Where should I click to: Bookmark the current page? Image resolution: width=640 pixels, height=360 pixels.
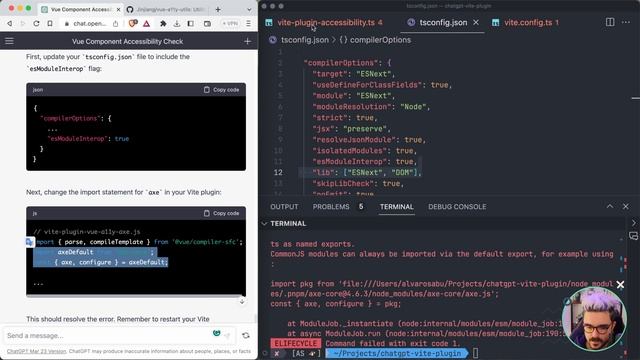(x=50, y=24)
